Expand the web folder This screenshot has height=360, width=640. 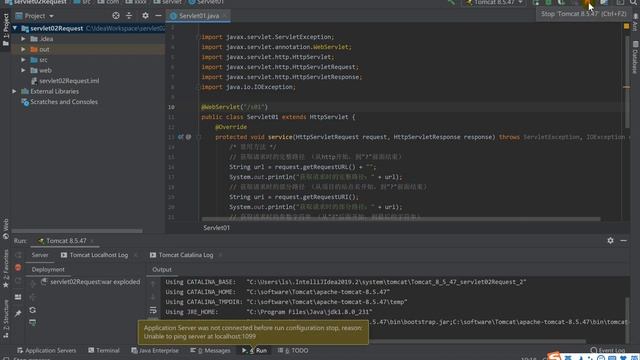23,70
